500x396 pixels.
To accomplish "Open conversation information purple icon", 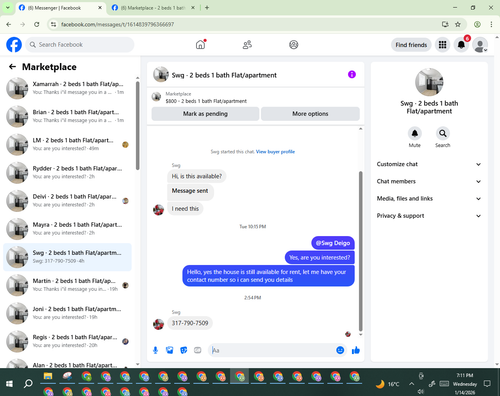I will coord(352,74).
